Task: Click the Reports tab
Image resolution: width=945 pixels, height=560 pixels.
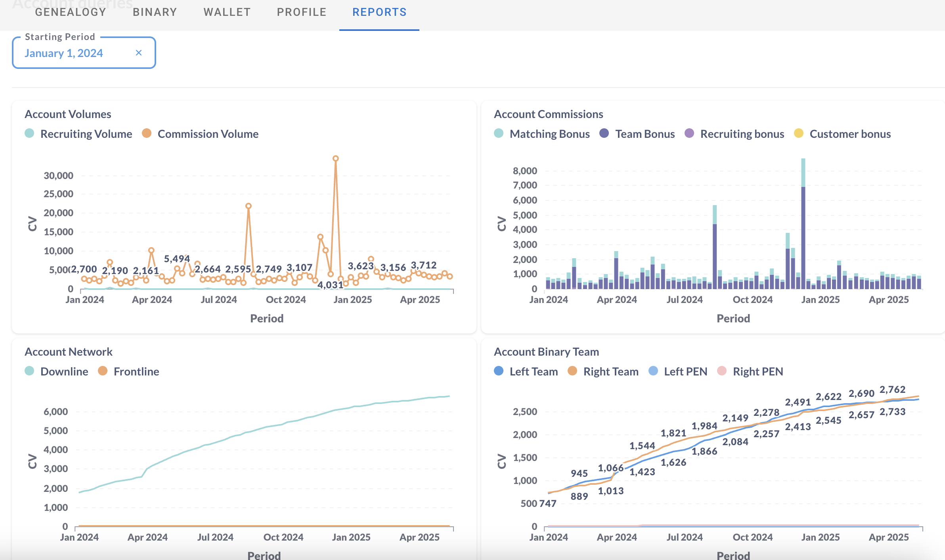Action: pyautogui.click(x=379, y=12)
